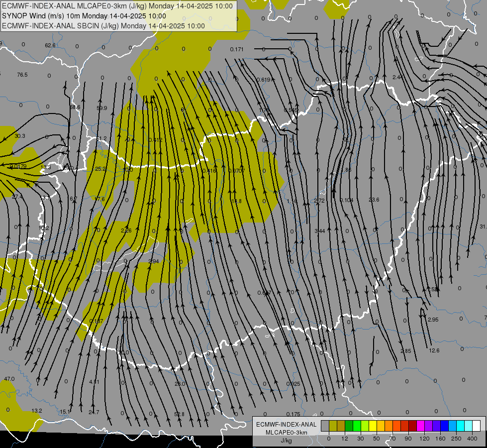Click the SBCIN (J/kg) title line

103,26
